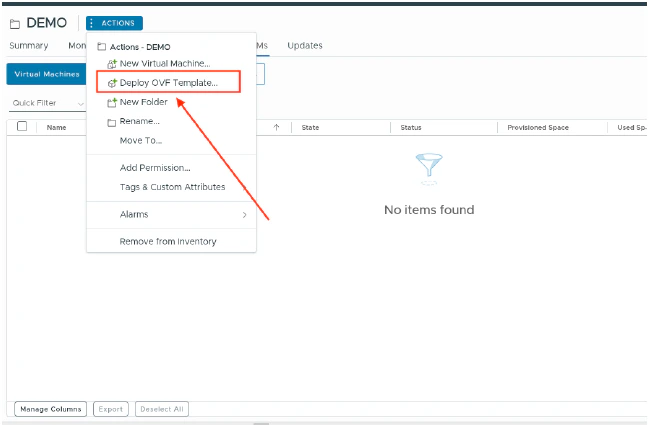This screenshot has height=425, width=652.
Task: Open the ACTIONS dropdown button
Action: click(114, 23)
